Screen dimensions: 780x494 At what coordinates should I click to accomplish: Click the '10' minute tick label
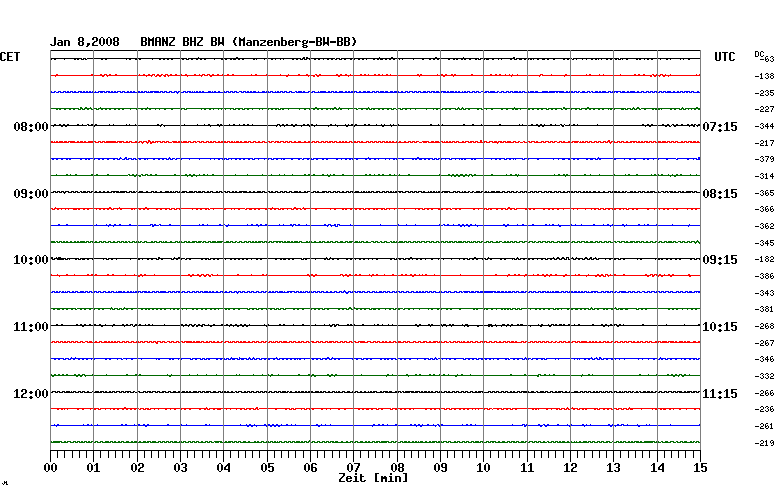[484, 467]
